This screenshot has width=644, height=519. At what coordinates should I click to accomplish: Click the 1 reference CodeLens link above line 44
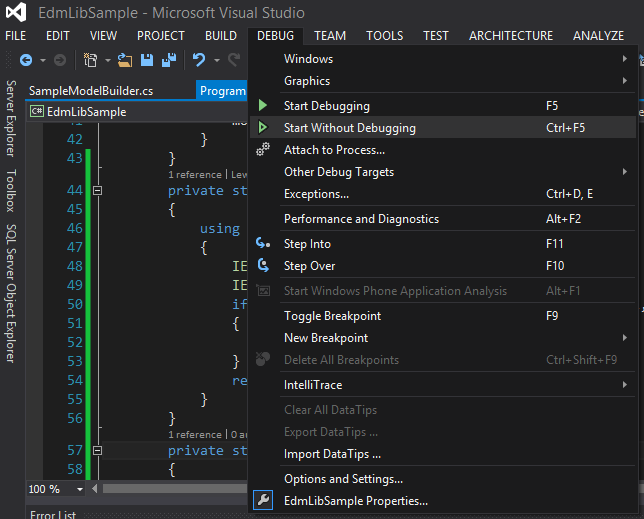tap(195, 175)
